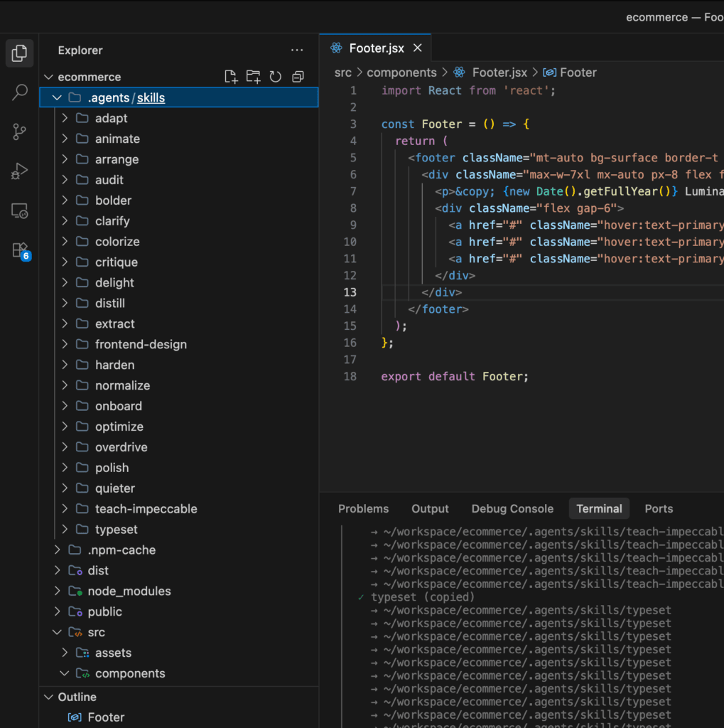Viewport: 724px width, 728px height.
Task: Expand the frontend-design folder
Action: tap(141, 344)
